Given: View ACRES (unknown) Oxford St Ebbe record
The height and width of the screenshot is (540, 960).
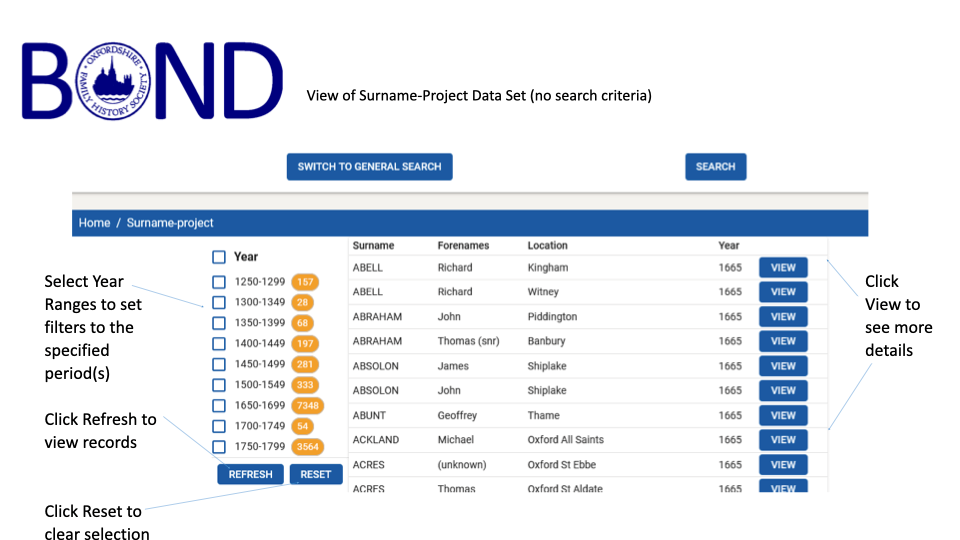Looking at the screenshot, I should point(783,465).
